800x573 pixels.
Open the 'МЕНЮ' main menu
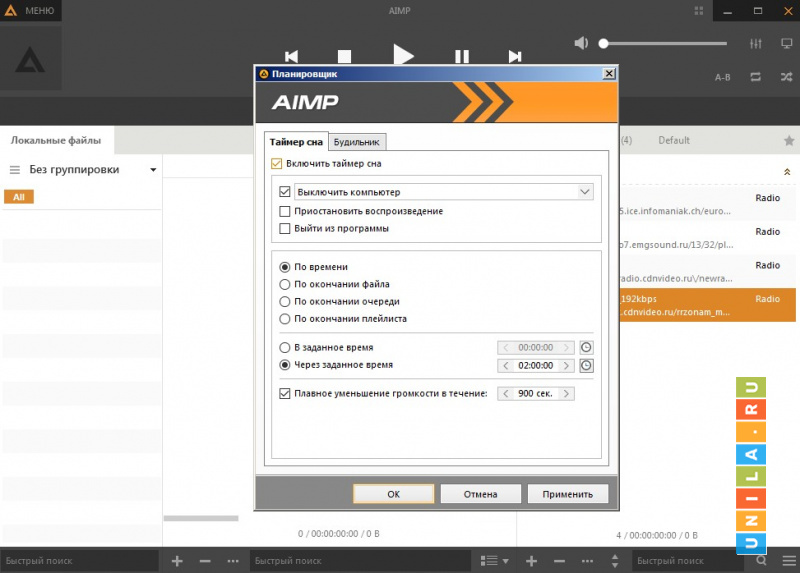[30, 11]
